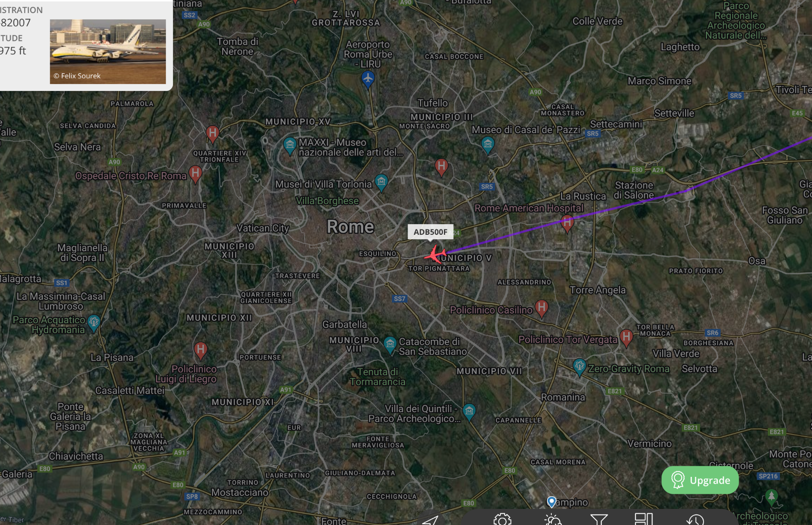Open the settings gear in bottom toolbar

click(502, 520)
